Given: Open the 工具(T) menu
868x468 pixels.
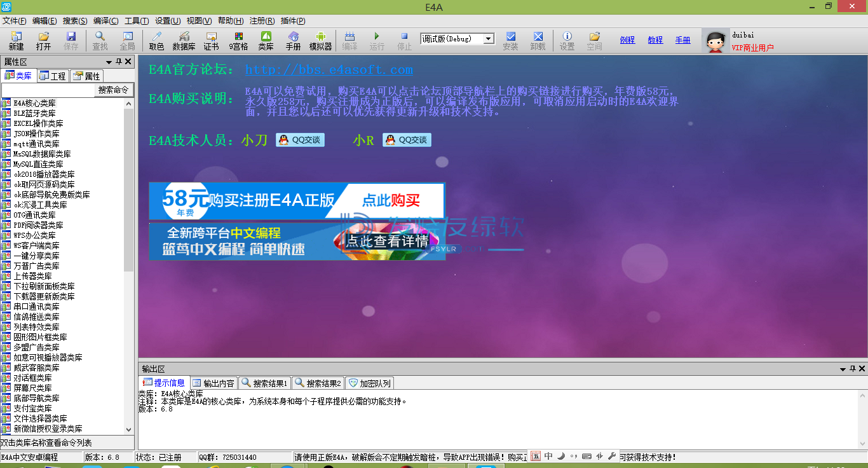Looking at the screenshot, I should click(x=137, y=21).
